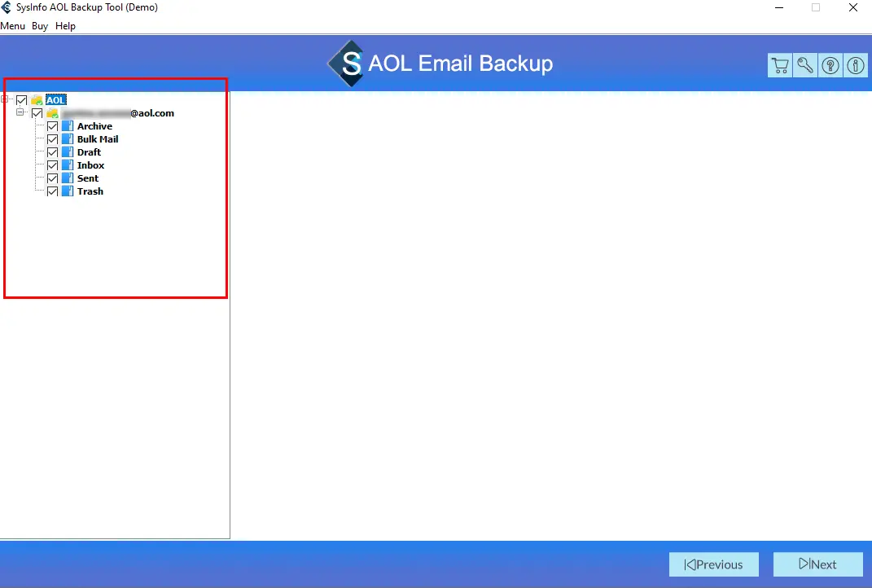Click the info about icon
Image resolution: width=872 pixels, height=588 pixels.
[856, 66]
